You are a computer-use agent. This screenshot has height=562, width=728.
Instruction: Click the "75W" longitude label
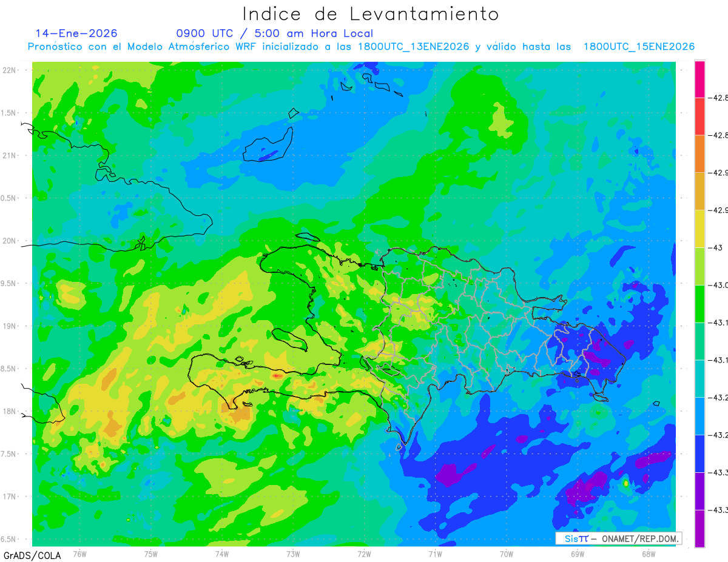point(151,554)
